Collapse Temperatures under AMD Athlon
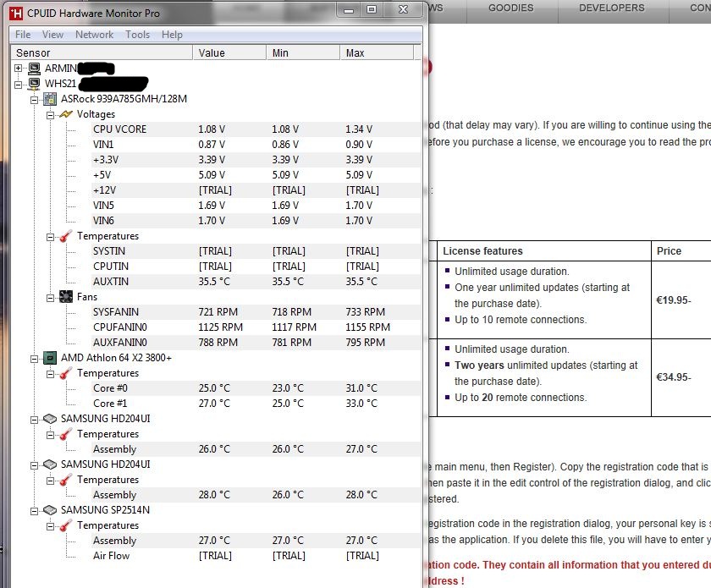Screen dimensions: 711x588 tap(50, 374)
